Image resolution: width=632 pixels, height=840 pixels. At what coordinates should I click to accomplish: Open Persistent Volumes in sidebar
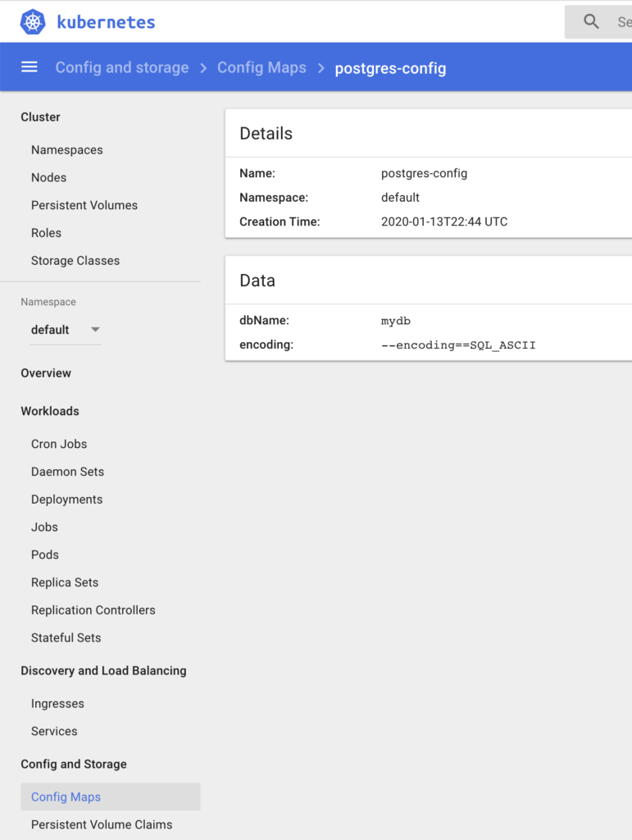pyautogui.click(x=84, y=205)
